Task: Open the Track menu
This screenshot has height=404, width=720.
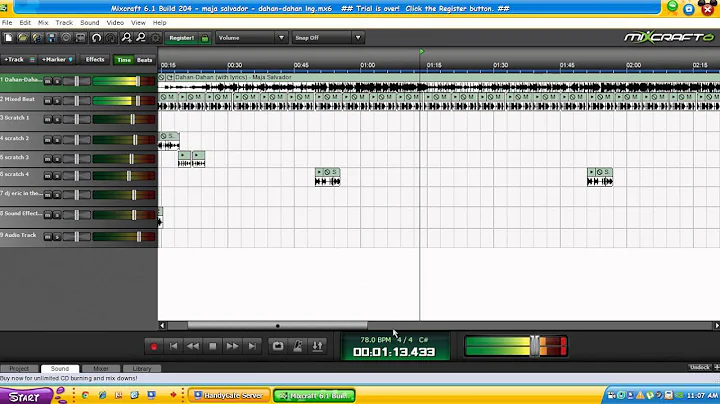Action: tap(64, 22)
